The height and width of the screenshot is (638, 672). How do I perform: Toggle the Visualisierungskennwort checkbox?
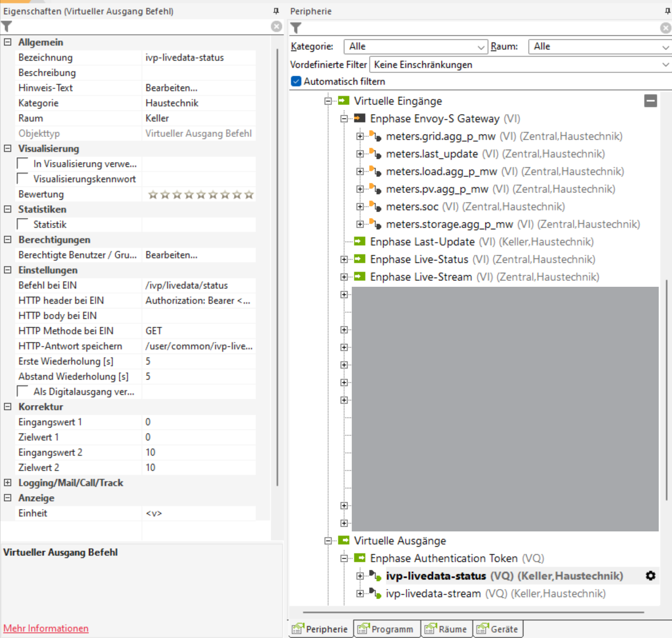[x=23, y=178]
